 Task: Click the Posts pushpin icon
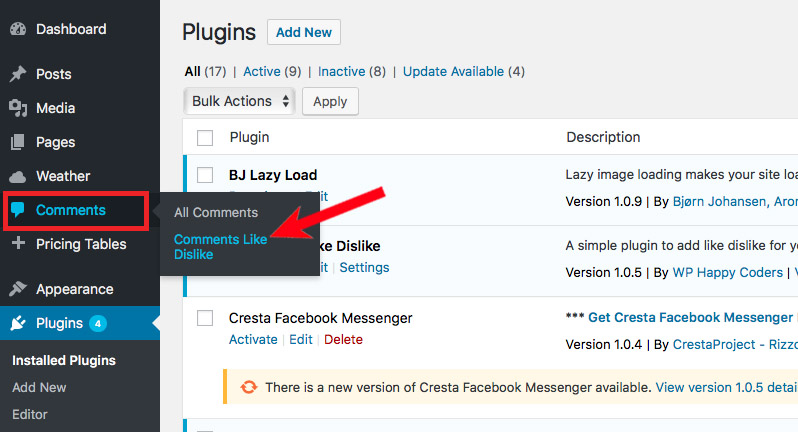pos(18,74)
